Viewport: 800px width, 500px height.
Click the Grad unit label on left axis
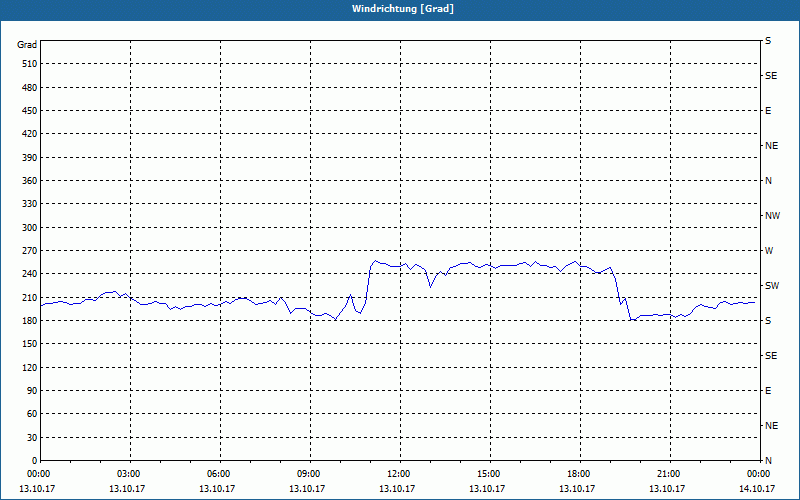tap(27, 45)
